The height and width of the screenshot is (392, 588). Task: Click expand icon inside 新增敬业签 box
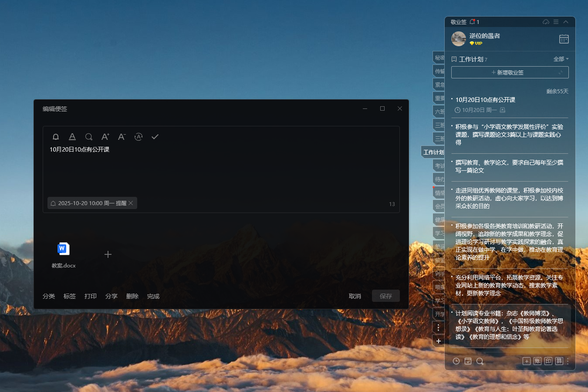[561, 72]
